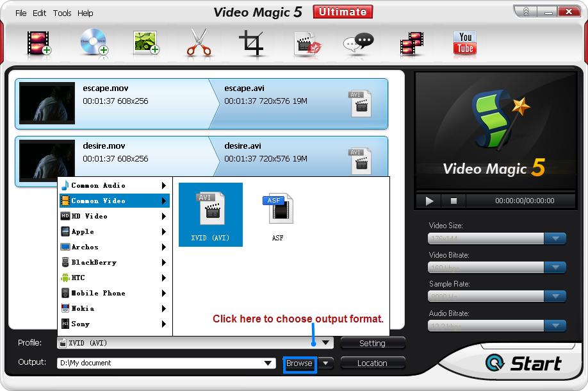Screen dimensions: 588x391
Task: Expand the Common Audio category
Action: tap(115, 185)
